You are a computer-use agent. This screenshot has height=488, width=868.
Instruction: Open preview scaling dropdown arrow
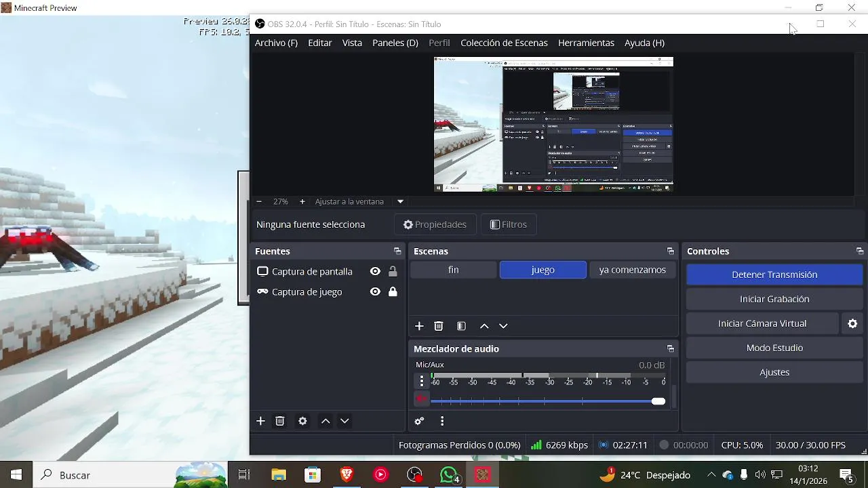coord(400,201)
